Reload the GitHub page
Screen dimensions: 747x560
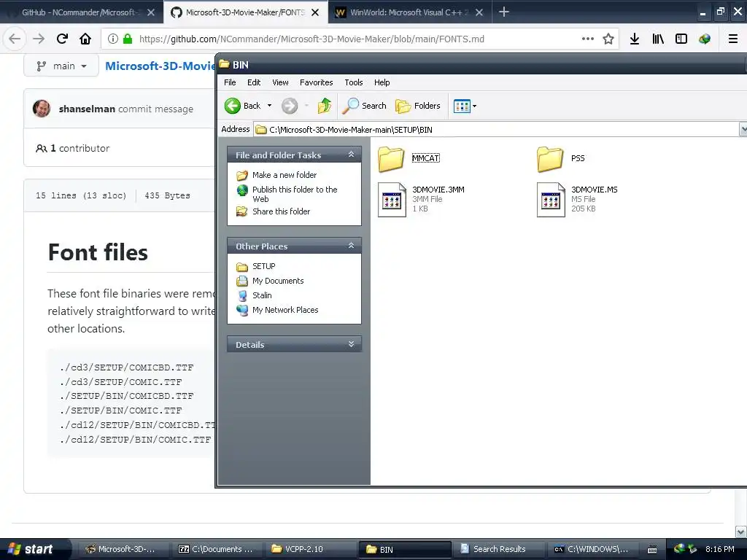point(62,39)
